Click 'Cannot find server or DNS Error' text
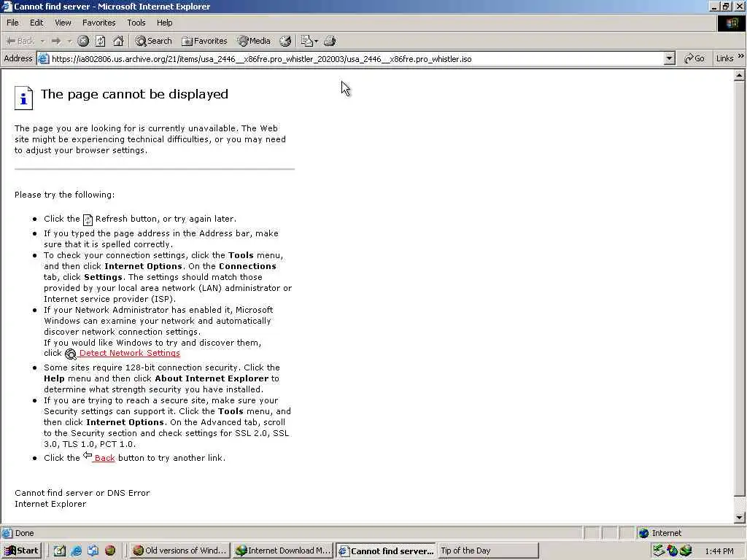This screenshot has height=560, width=747. (x=82, y=493)
